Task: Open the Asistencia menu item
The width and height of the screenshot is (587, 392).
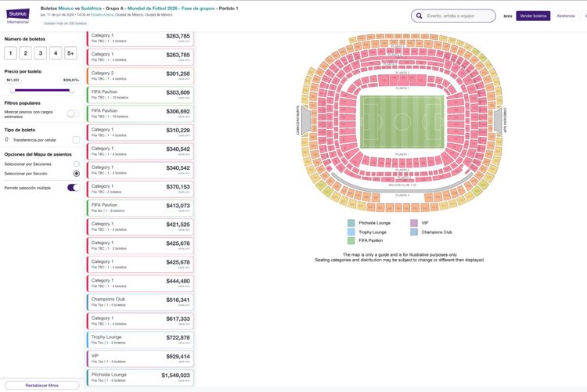Action: pos(565,16)
